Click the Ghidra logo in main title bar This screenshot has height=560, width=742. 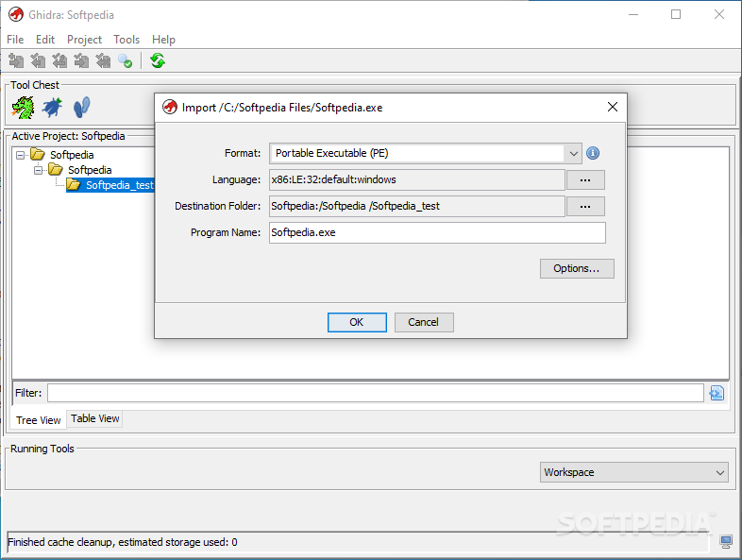coord(16,15)
